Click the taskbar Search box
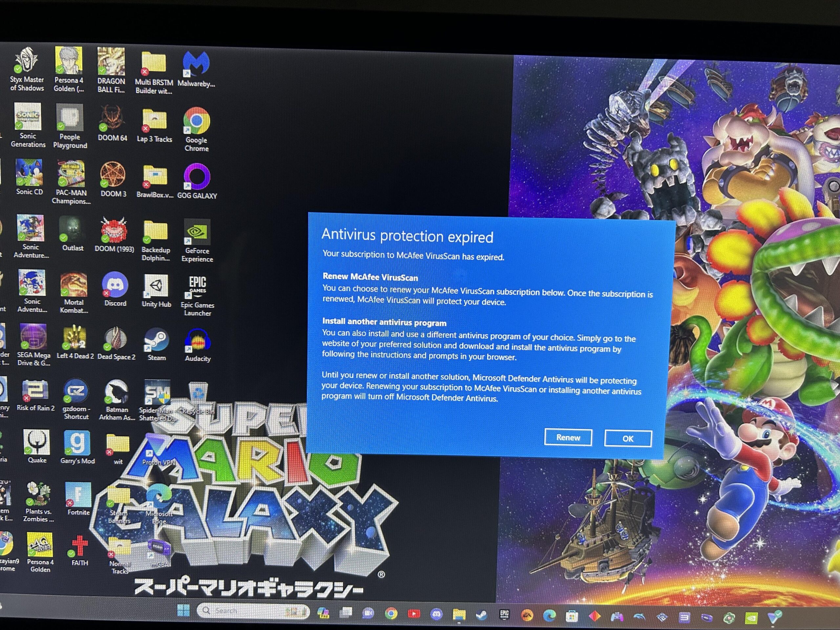Screen dimensions: 840x630 click(253, 611)
